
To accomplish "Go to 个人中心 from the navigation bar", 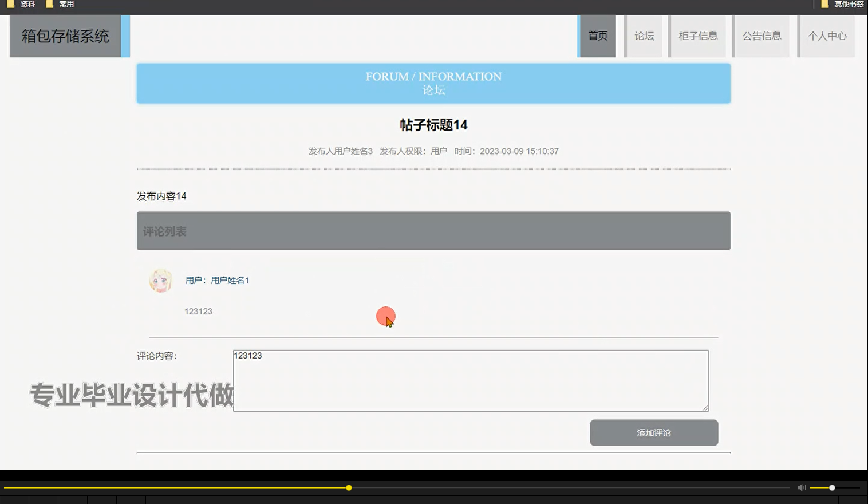I will tap(827, 36).
